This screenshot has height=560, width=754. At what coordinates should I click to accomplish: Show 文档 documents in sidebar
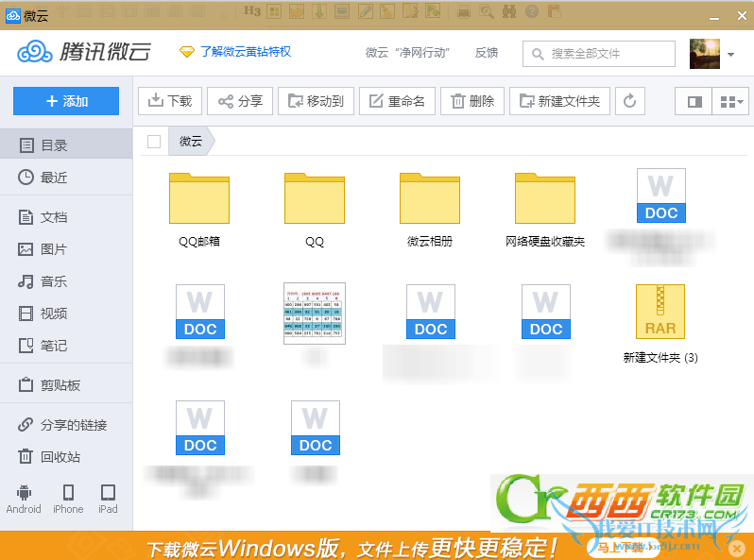tap(66, 217)
